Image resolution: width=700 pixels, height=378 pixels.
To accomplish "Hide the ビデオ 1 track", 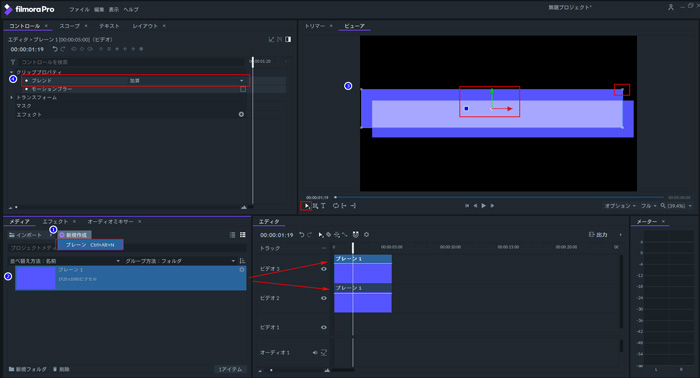I will click(x=324, y=328).
